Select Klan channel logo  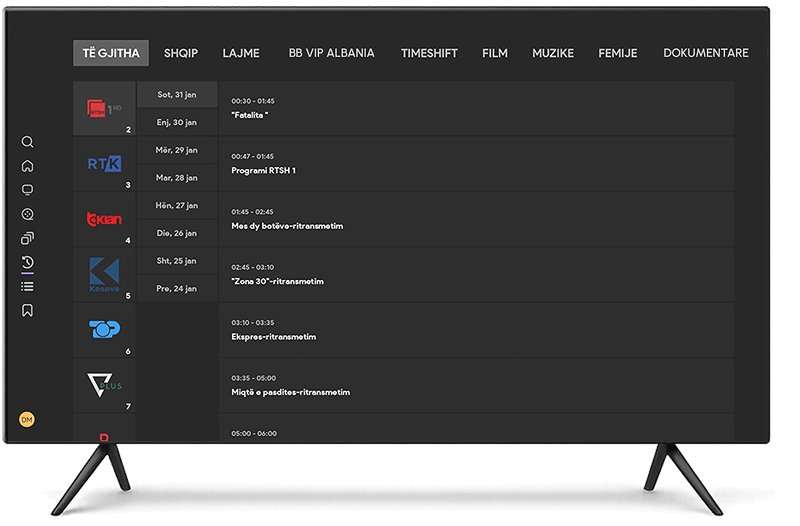104,219
